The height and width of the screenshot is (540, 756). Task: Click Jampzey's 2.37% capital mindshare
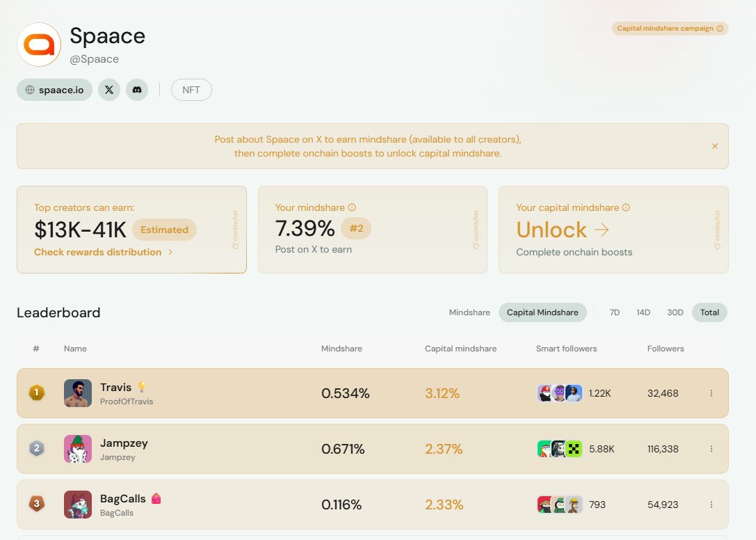444,449
